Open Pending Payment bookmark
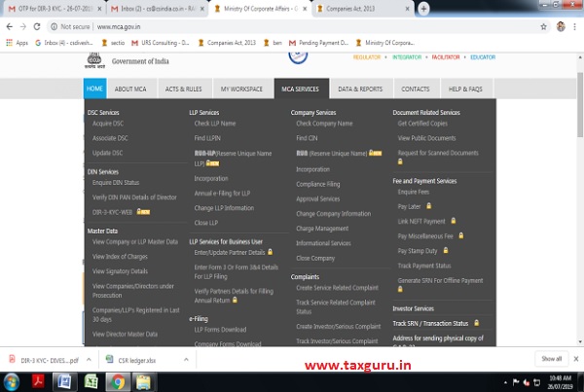Screen dimensions: 584x392 pyautogui.click(x=319, y=43)
